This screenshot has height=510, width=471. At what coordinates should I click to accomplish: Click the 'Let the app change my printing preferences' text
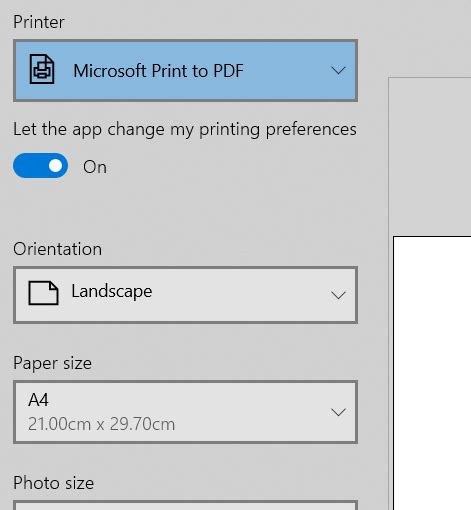(185, 130)
